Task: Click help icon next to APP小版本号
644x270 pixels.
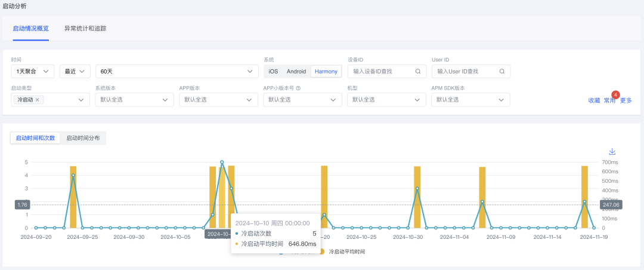Action: [x=298, y=88]
